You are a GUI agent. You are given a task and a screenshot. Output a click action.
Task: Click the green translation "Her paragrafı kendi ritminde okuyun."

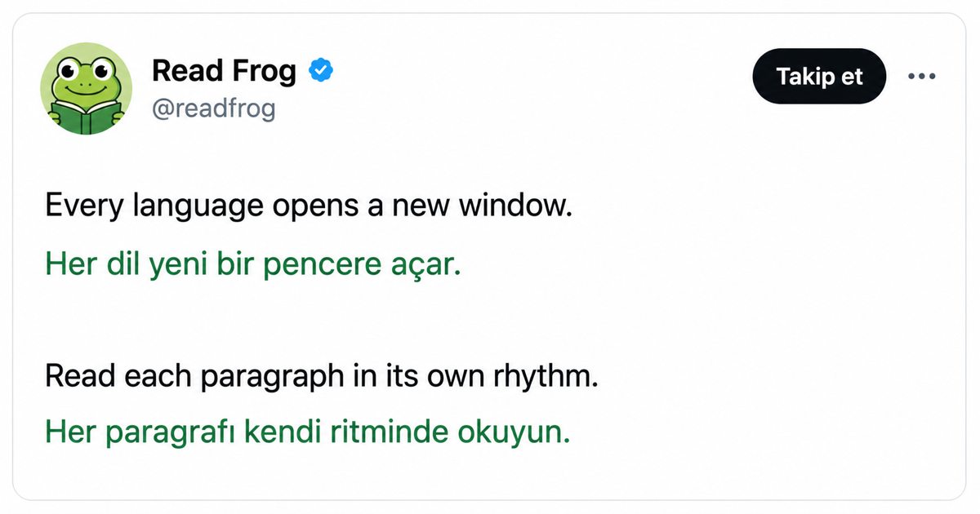tap(308, 432)
